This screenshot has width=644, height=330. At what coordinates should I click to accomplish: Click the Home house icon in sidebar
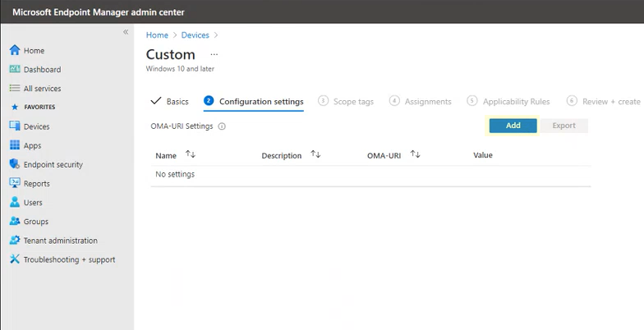pos(14,50)
